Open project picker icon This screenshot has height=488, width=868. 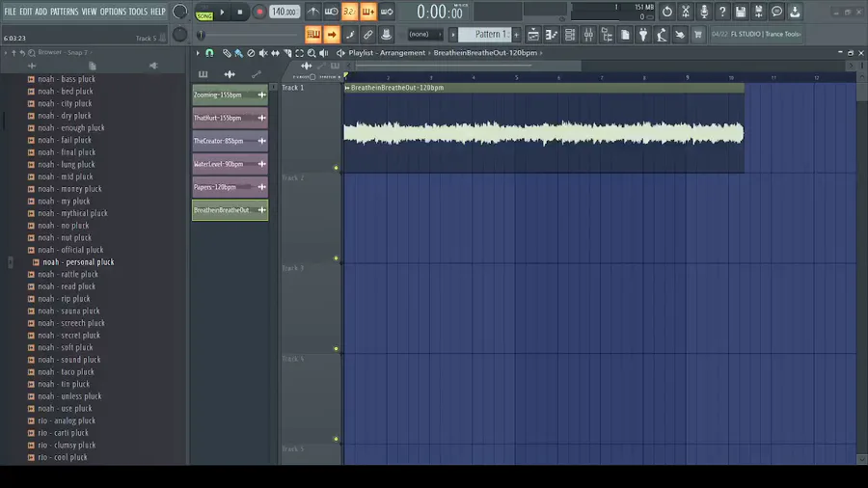click(625, 35)
